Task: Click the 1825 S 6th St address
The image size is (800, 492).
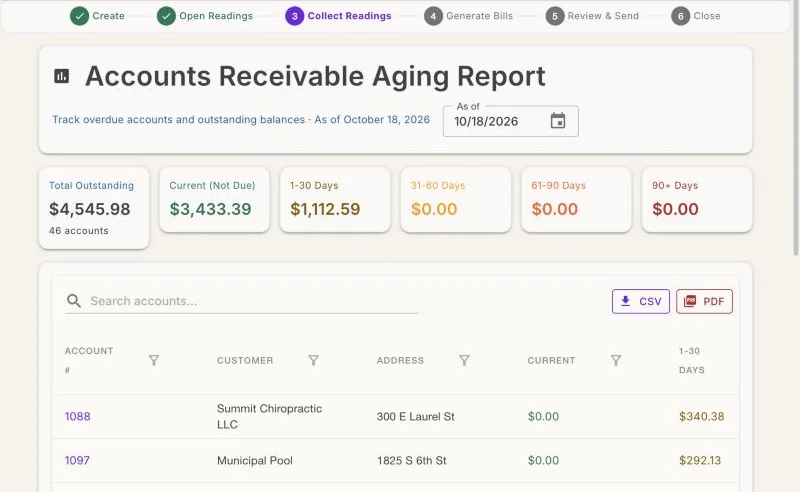Action: 411,460
